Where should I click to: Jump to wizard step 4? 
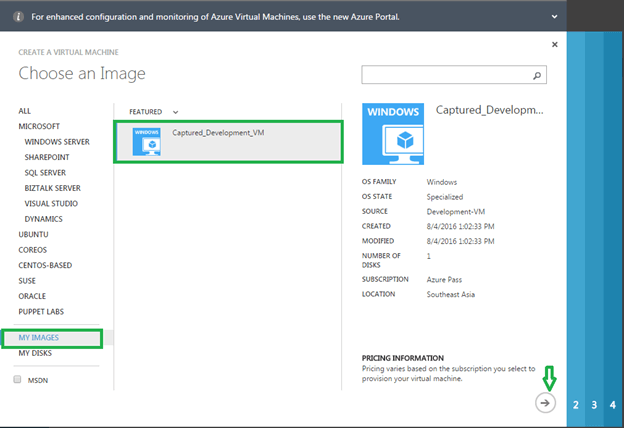pos(613,405)
